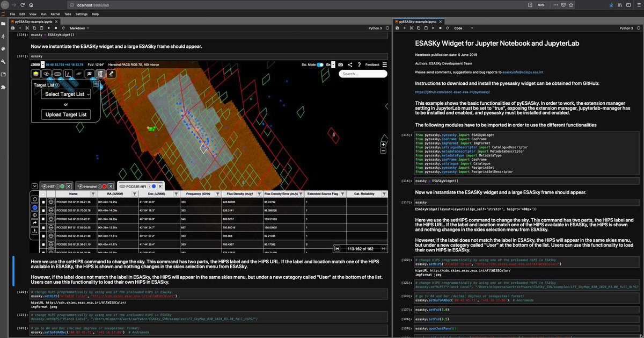Open J2000 coordinate frame dropdown
The height and width of the screenshot is (338, 644).
pyautogui.click(x=43, y=64)
